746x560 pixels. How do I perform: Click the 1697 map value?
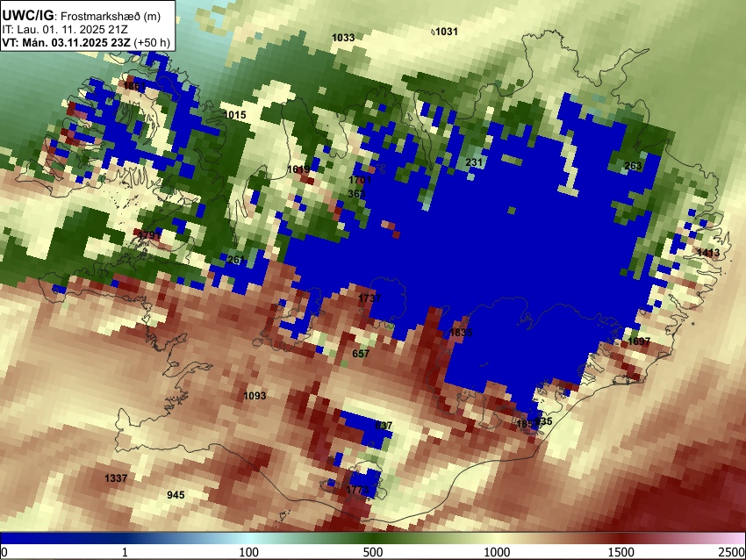click(x=639, y=341)
